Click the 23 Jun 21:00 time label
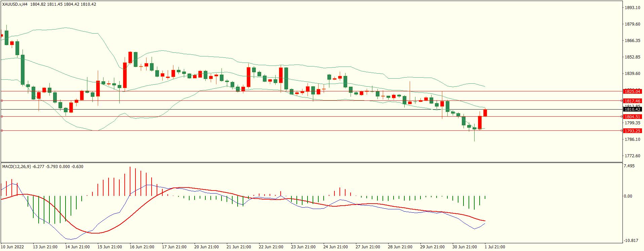Viewport: 644px width, 251px height. pos(303,247)
